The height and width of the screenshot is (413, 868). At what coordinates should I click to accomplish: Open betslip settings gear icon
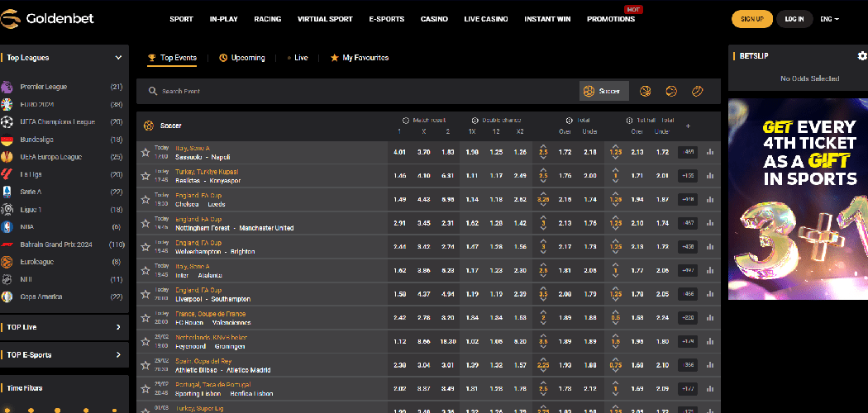point(862,56)
